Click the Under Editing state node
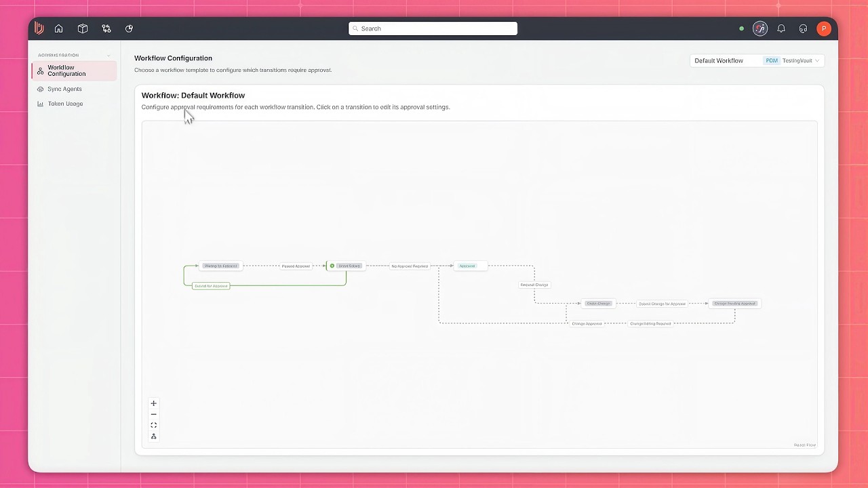 [347, 266]
